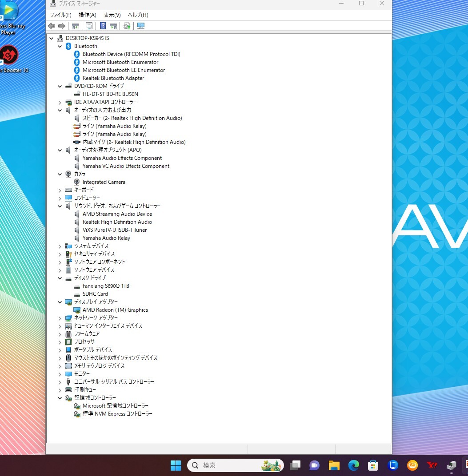Open the Device Manager taskbar icon
The width and height of the screenshot is (468, 476).
tap(451, 465)
